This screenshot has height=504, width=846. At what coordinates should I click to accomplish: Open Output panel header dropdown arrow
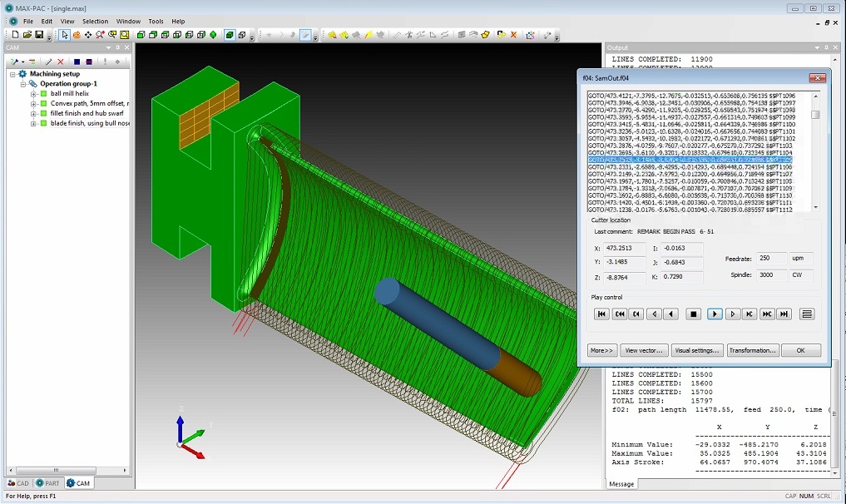pos(817,47)
